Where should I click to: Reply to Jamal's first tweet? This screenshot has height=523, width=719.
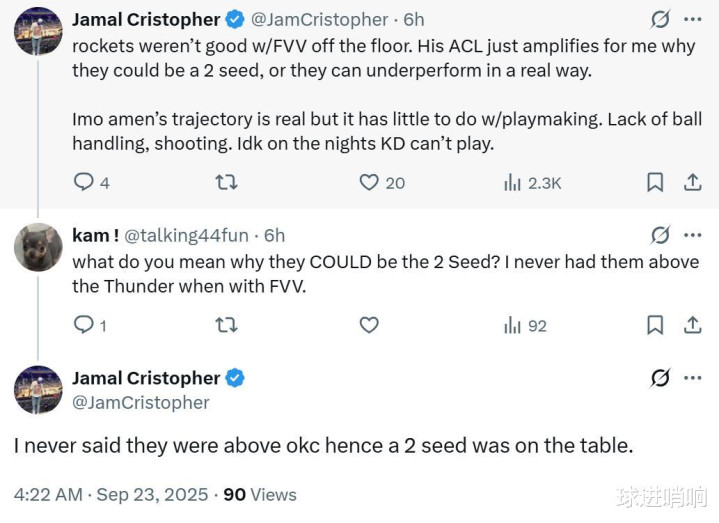[x=85, y=182]
